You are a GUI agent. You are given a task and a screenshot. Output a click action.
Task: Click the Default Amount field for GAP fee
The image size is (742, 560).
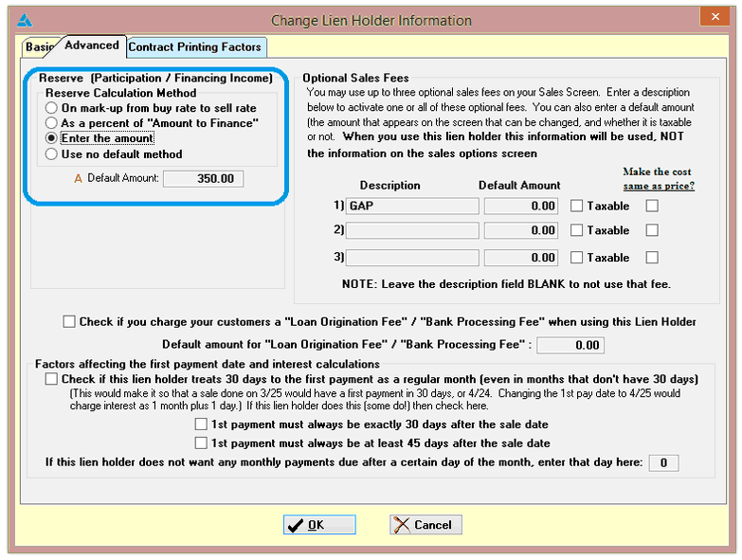521,206
